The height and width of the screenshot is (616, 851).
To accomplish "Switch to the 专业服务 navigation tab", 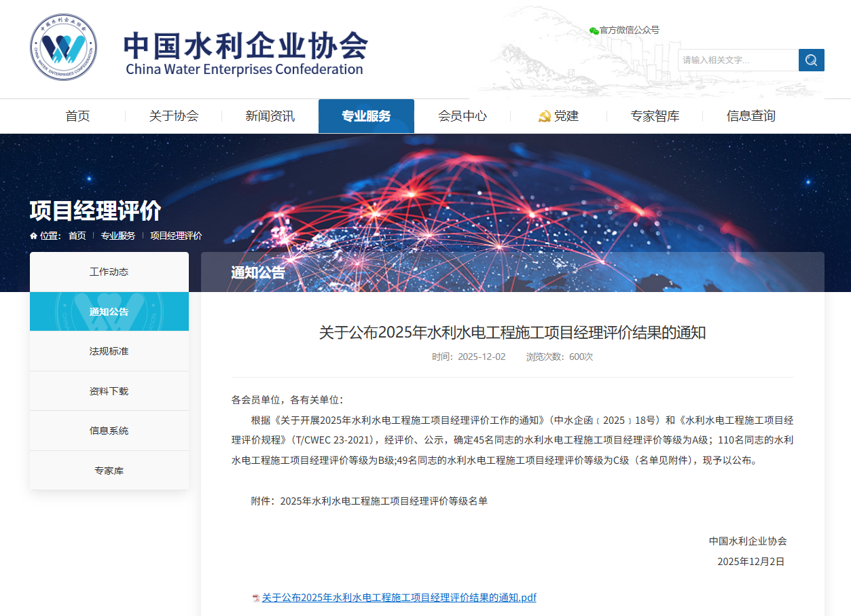I will [366, 115].
